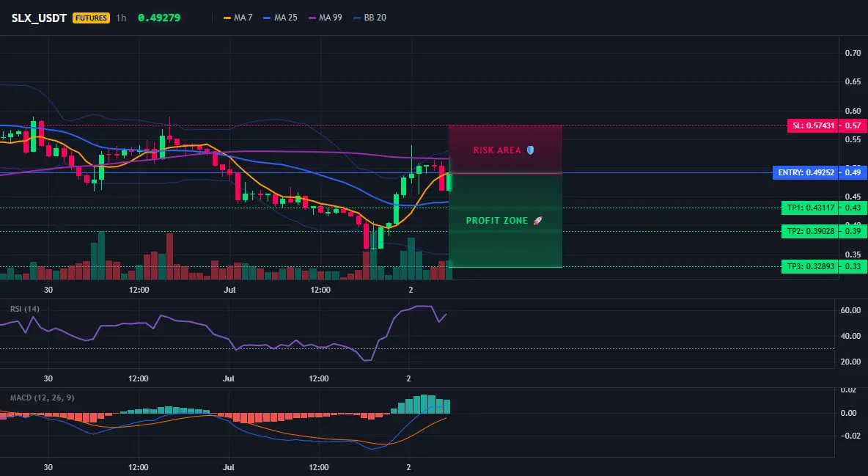Image resolution: width=868 pixels, height=476 pixels.
Task: Click the TP2: 0.39028 target label
Action: [810, 232]
